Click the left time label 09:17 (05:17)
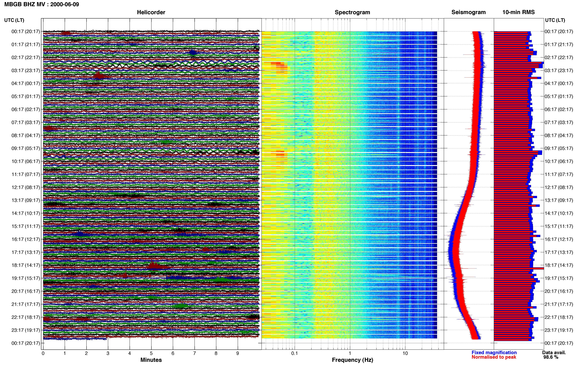 click(x=26, y=148)
